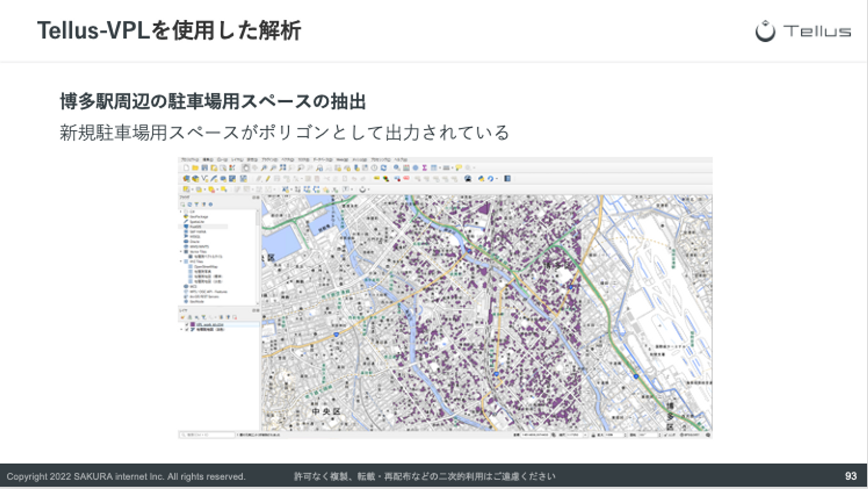Expand the 地理院地図（淡色） layer legend arrow

(x=181, y=330)
